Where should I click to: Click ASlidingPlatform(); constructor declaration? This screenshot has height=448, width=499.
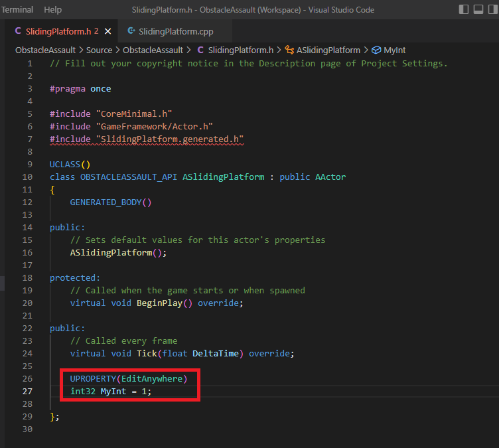(x=118, y=252)
